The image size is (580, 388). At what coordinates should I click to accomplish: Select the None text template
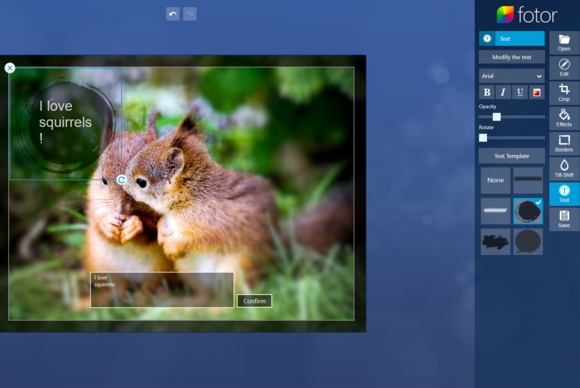[x=495, y=180]
